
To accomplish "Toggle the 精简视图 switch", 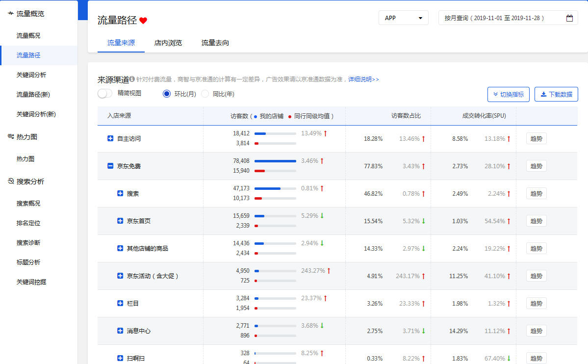I will 105,93.
